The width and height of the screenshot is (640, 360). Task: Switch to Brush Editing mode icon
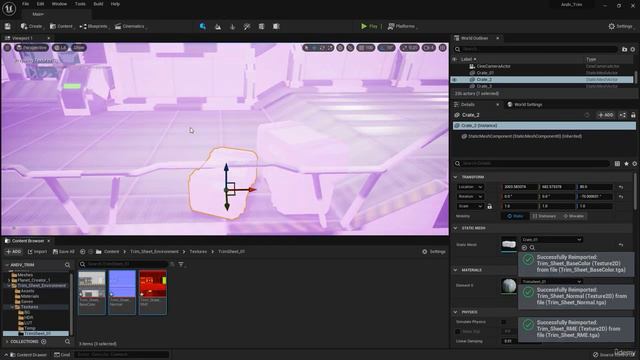tap(276, 27)
